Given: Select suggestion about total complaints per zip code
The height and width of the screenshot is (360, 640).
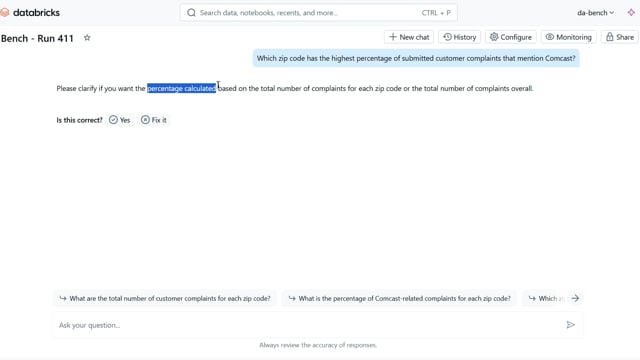Looking at the screenshot, I should [x=165, y=298].
